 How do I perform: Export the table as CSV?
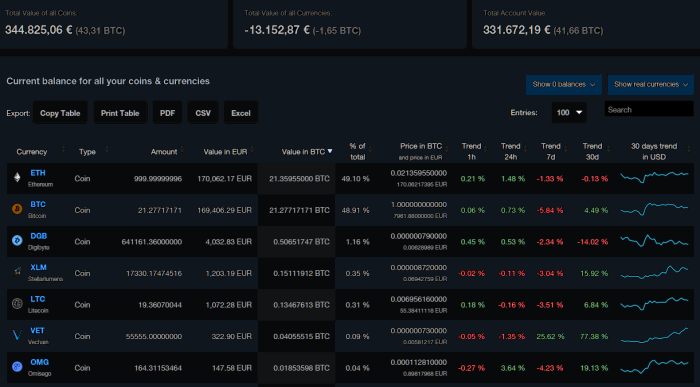203,113
